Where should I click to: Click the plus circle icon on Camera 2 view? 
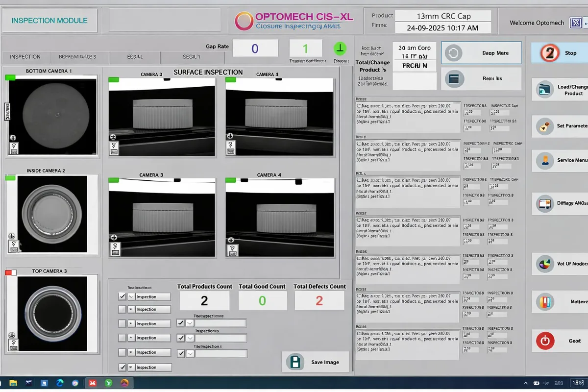click(113, 137)
